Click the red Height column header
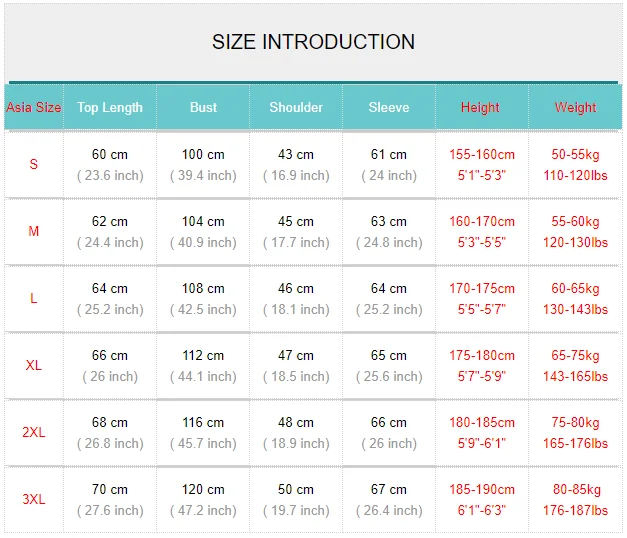This screenshot has width=627, height=538. point(481,107)
